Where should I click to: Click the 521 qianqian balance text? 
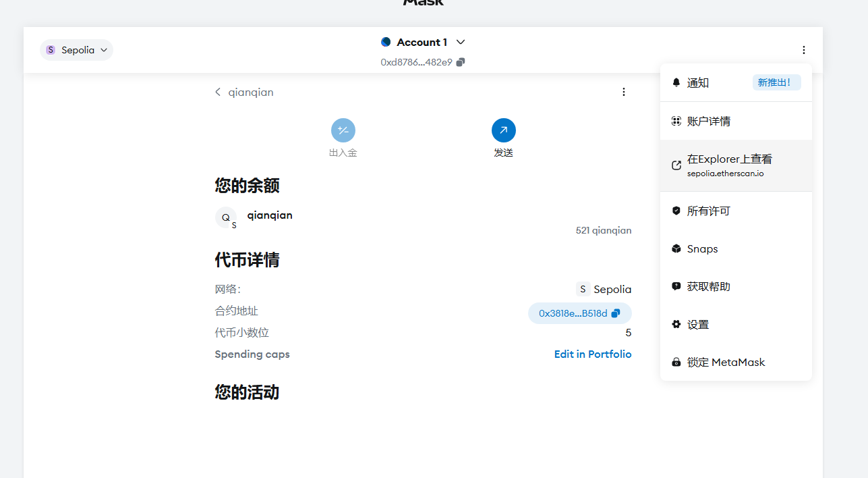click(604, 231)
